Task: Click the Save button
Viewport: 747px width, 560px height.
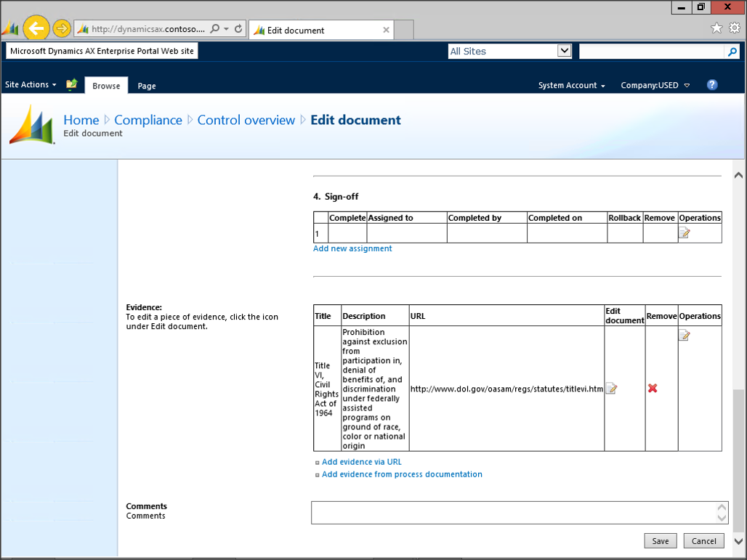Action: click(660, 541)
